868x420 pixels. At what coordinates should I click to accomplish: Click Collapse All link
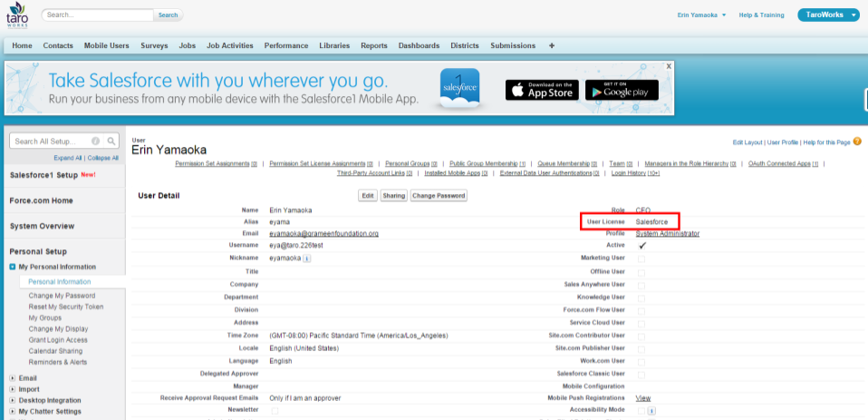tap(103, 158)
